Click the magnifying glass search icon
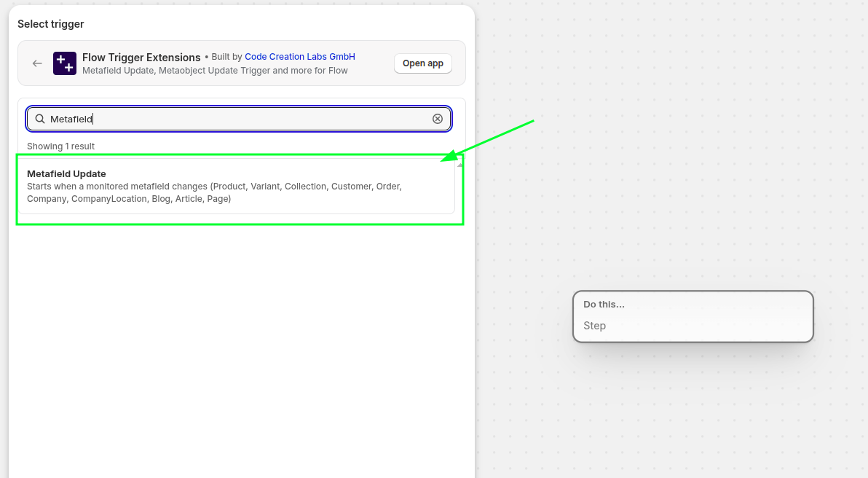Image resolution: width=868 pixels, height=478 pixels. click(40, 119)
